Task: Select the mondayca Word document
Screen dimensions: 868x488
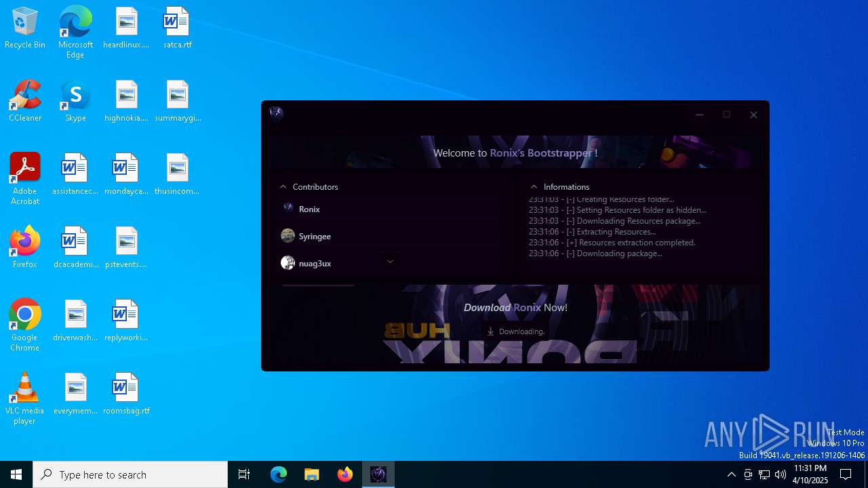Action: [x=126, y=175]
